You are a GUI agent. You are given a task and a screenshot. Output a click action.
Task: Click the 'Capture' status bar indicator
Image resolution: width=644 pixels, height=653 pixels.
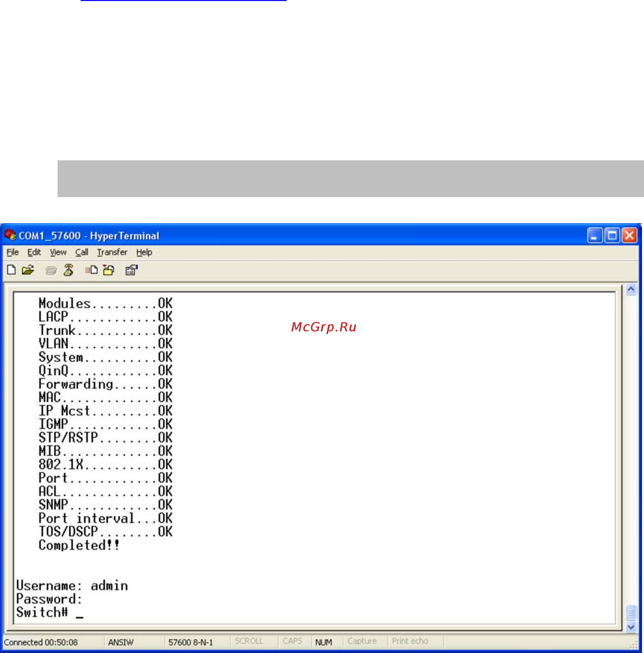click(x=362, y=641)
